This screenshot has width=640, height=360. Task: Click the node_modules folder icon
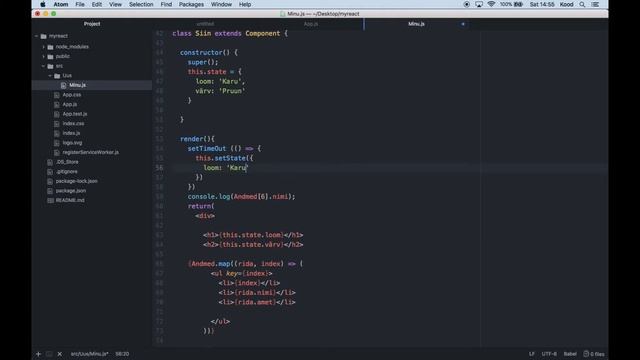[x=50, y=47]
